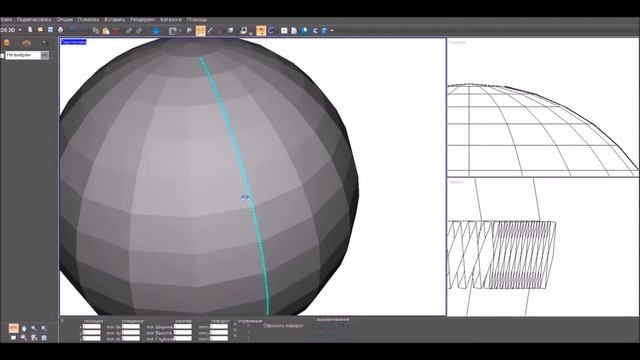This screenshot has height=360, width=640.
Task: Click the 'Сбросить поворот' button
Action: [283, 326]
